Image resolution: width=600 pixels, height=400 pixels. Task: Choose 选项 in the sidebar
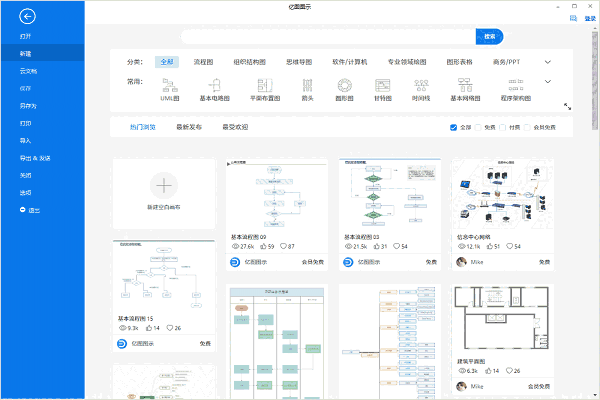pyautogui.click(x=42, y=193)
